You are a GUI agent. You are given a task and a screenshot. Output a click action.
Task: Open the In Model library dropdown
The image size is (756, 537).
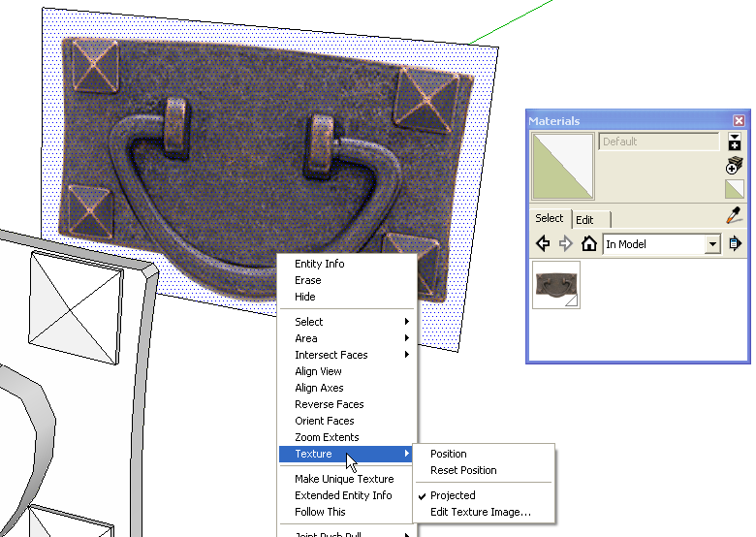(712, 244)
